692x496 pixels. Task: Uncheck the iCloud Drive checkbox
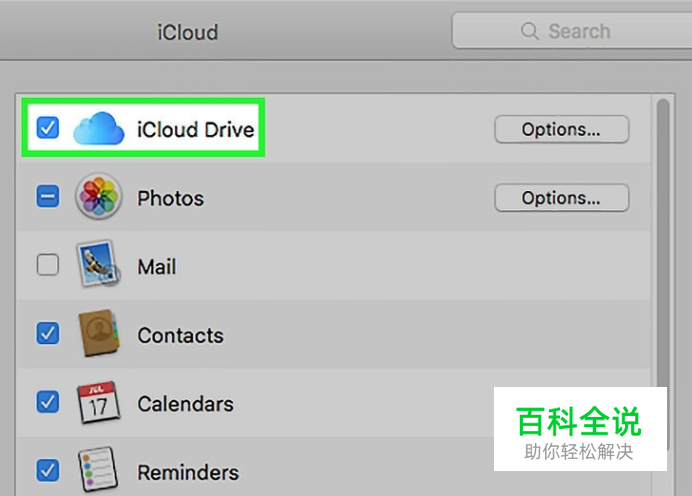point(47,128)
